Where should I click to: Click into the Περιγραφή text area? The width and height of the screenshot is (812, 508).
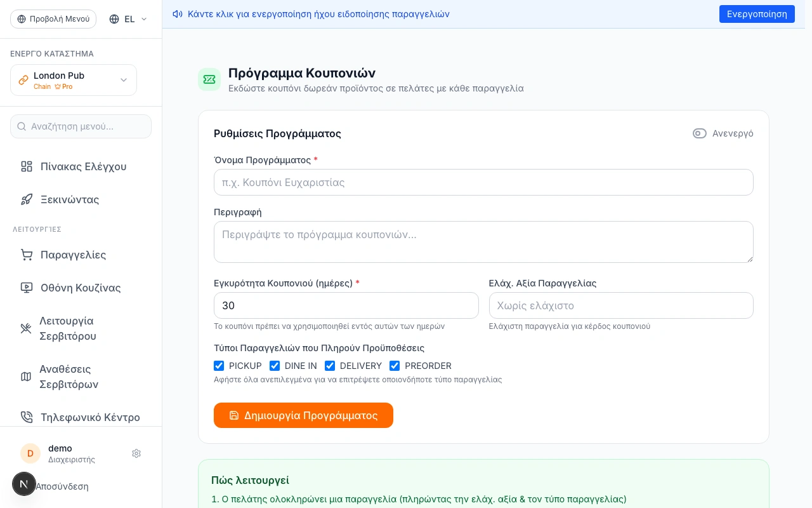click(x=483, y=242)
